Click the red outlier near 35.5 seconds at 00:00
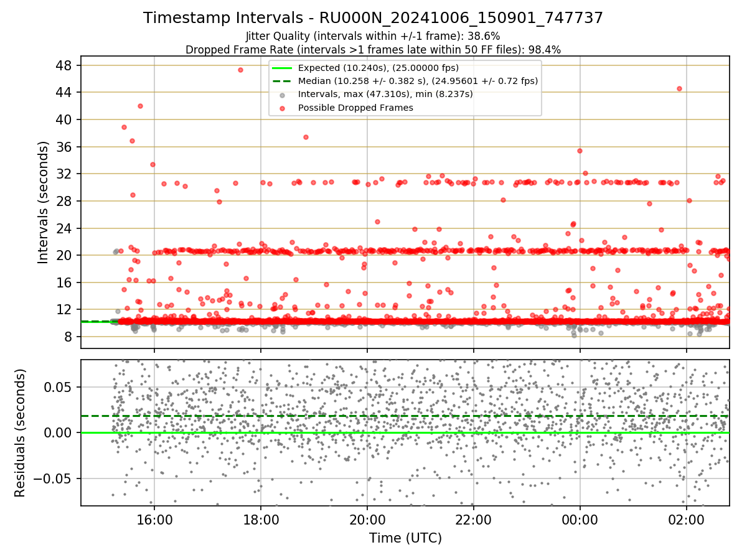747x560 pixels. pos(580,151)
